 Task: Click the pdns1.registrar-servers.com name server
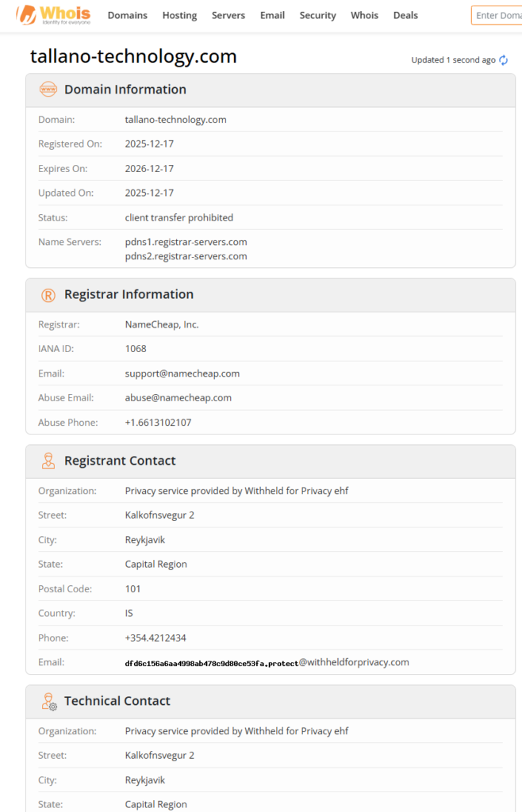click(x=186, y=242)
